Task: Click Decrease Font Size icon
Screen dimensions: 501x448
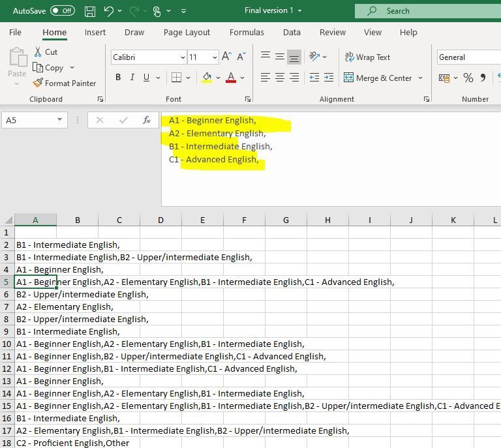Action: click(241, 57)
